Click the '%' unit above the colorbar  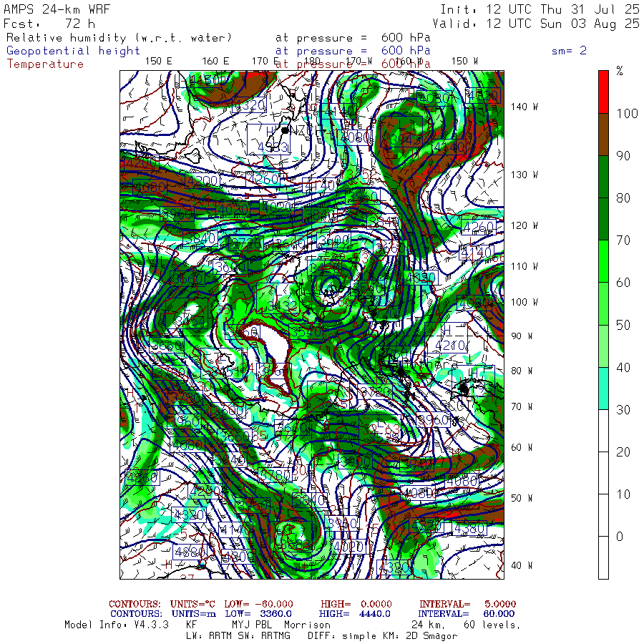(620, 71)
